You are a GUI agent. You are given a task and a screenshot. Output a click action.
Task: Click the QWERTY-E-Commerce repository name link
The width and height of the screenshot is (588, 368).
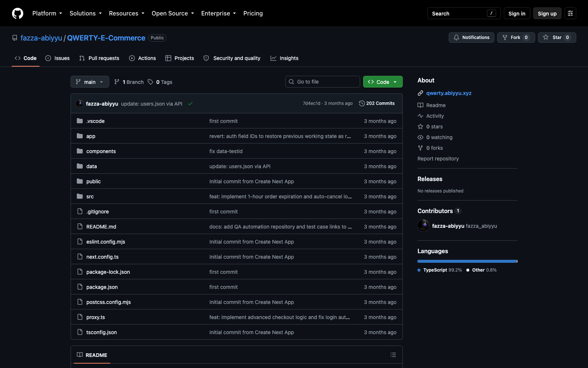[106, 38]
